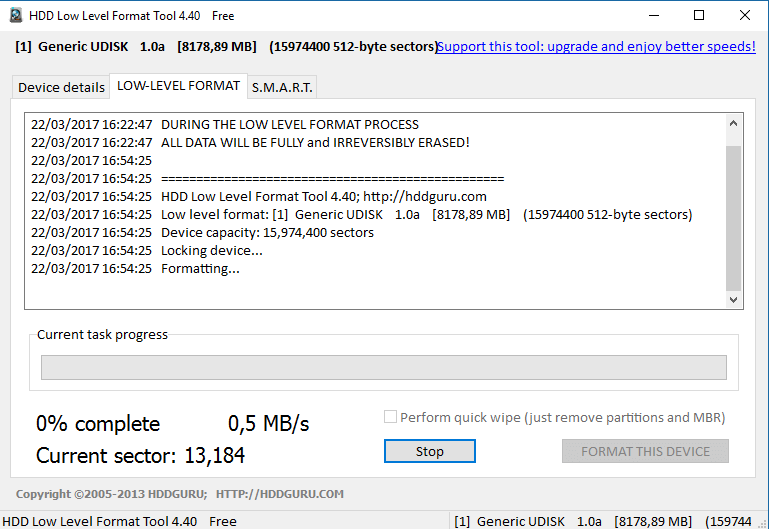Minimize the HDD Low Level Format Tool window
Viewport: 769px width, 529px height.
(x=654, y=15)
